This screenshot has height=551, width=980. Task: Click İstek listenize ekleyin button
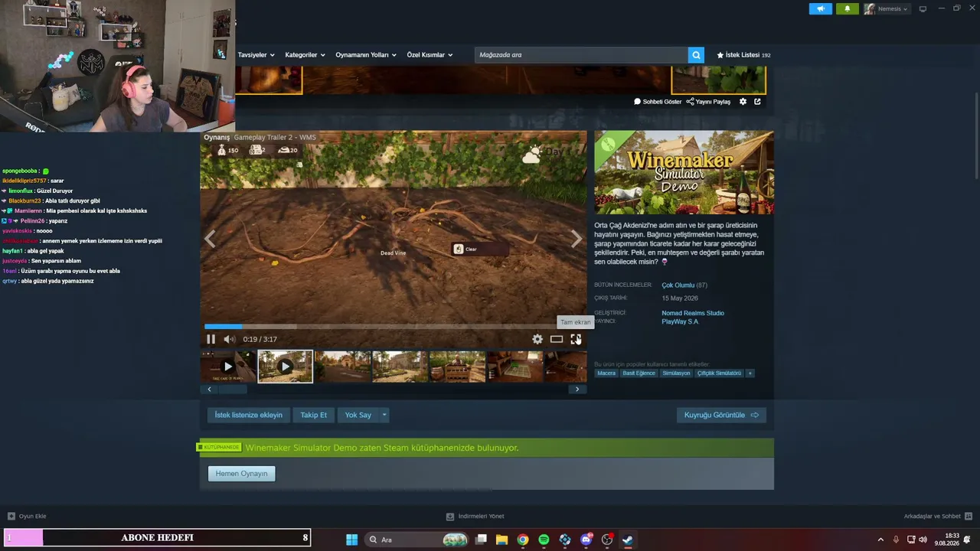(x=248, y=415)
